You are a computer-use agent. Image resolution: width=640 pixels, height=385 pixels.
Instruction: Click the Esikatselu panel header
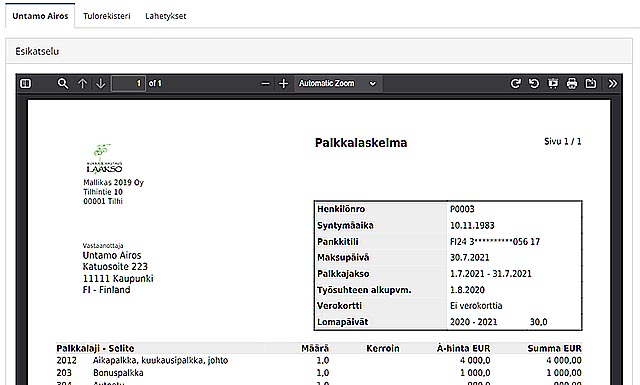319,51
